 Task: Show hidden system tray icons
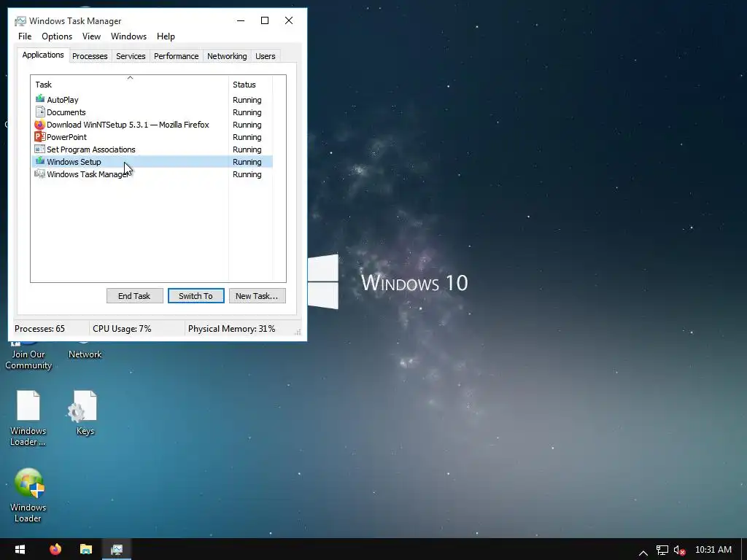coord(643,553)
